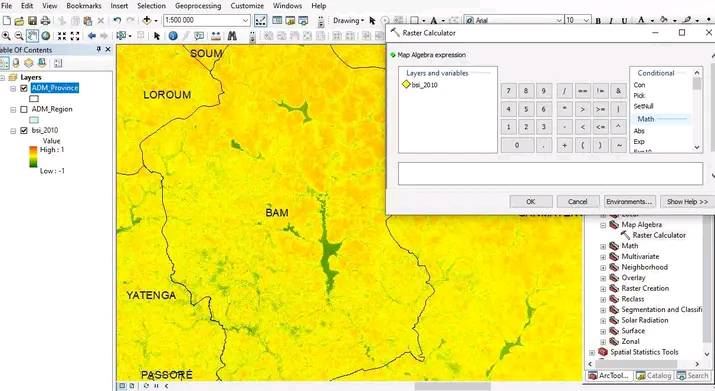Open the font name dropdown

(x=559, y=21)
